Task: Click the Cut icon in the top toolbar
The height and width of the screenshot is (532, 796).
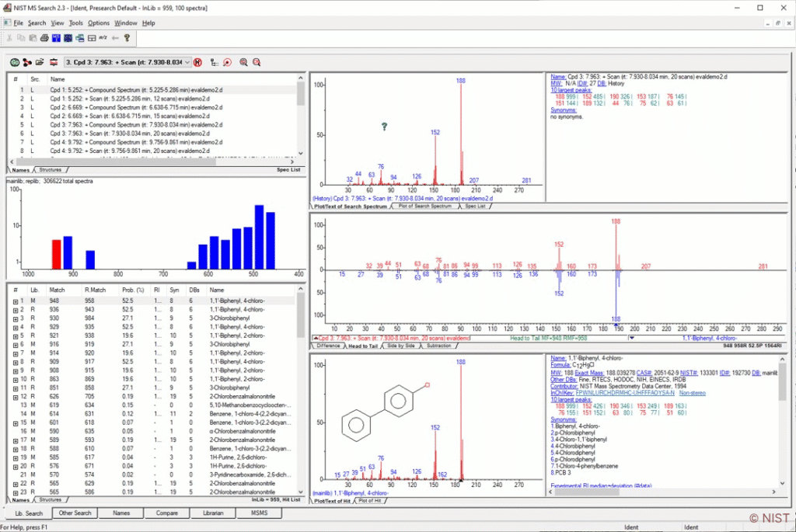Action: (9, 37)
